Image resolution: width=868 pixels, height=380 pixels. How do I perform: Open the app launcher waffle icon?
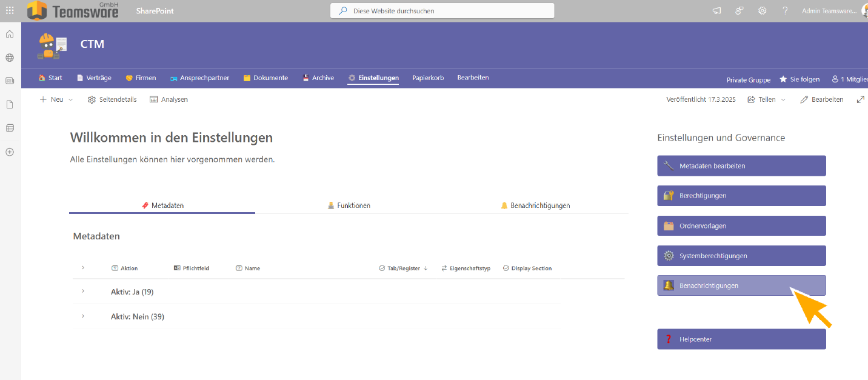pos(10,11)
